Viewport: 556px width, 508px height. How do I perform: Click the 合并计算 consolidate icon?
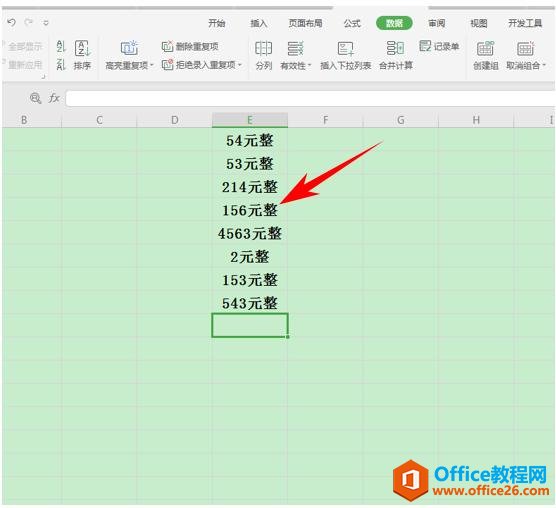click(x=395, y=48)
